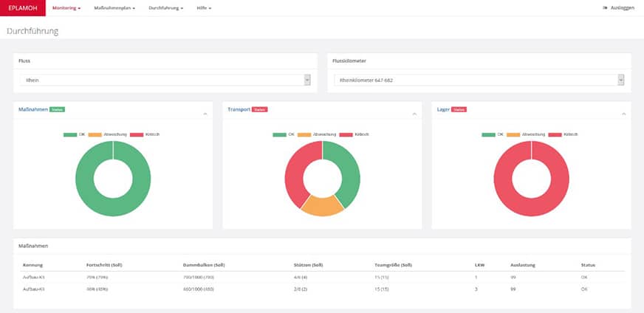The height and width of the screenshot is (313, 644).
Task: Click the Status column header in table
Action: [x=588, y=265]
